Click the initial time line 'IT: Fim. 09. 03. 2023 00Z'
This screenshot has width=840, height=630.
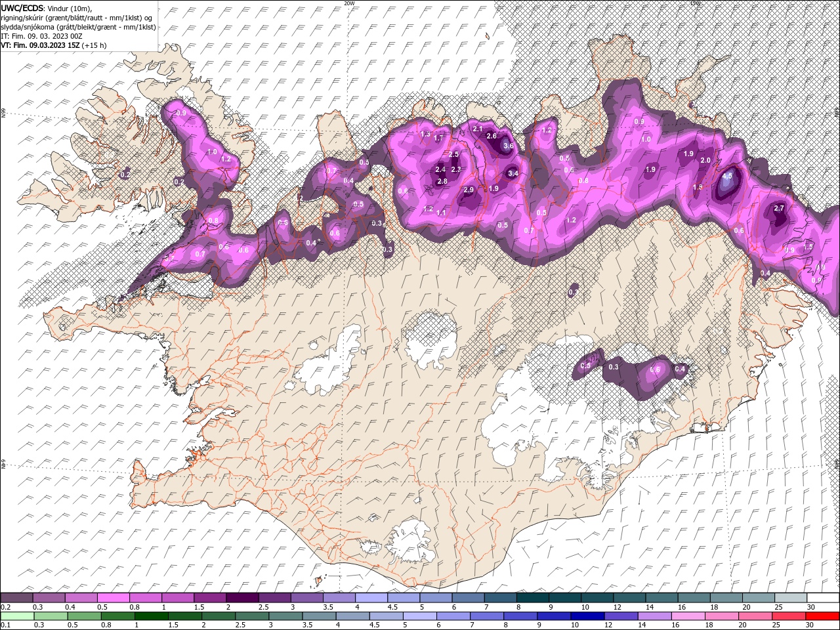coord(41,36)
